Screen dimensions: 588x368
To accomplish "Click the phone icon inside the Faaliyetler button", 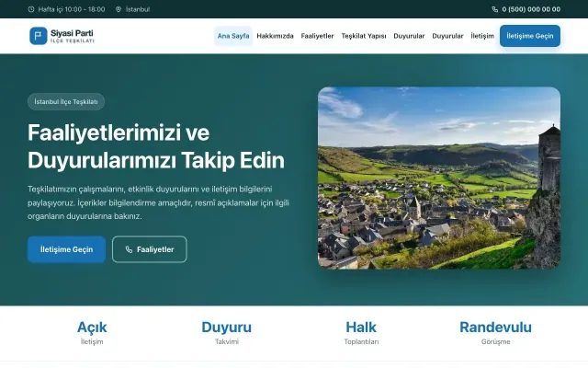I will click(129, 249).
